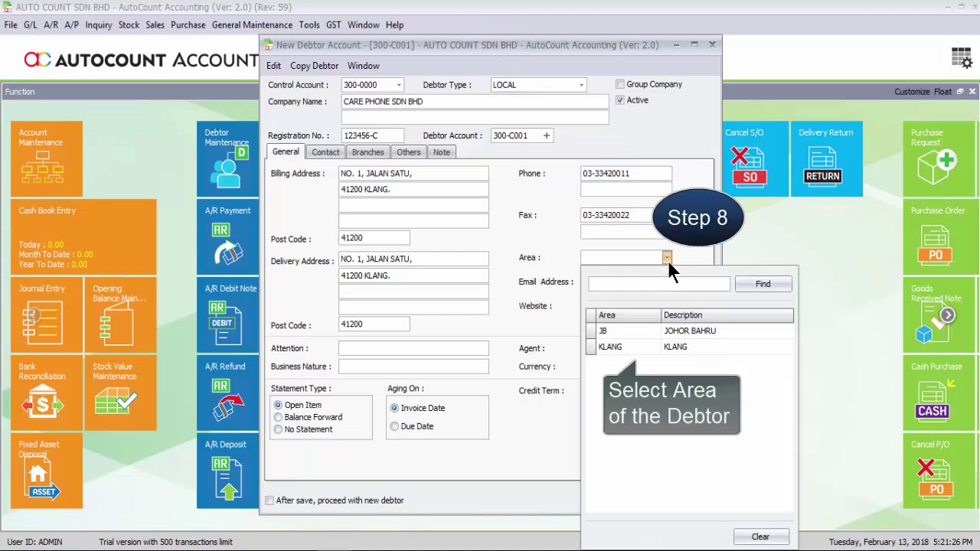Select Invoice Date aging option
Viewport: 980px width, 551px height.
pyautogui.click(x=394, y=408)
